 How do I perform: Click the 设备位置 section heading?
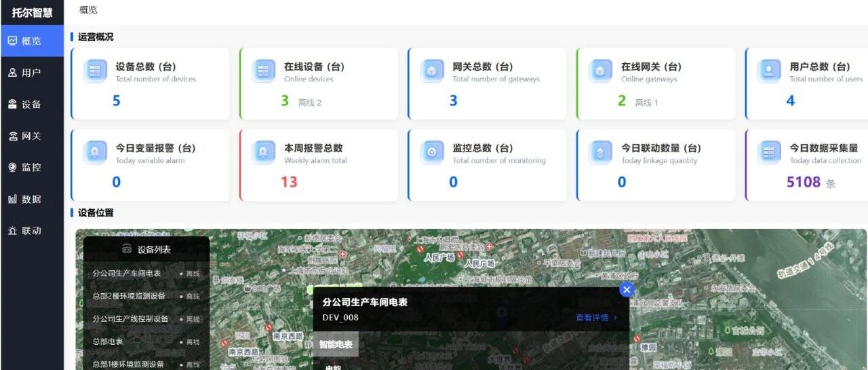click(96, 212)
